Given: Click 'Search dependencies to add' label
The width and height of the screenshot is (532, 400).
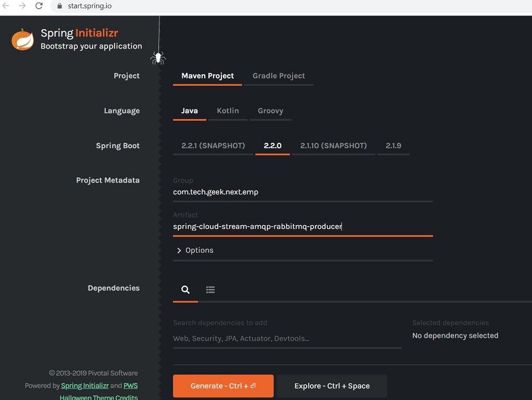Looking at the screenshot, I should coord(220,323).
